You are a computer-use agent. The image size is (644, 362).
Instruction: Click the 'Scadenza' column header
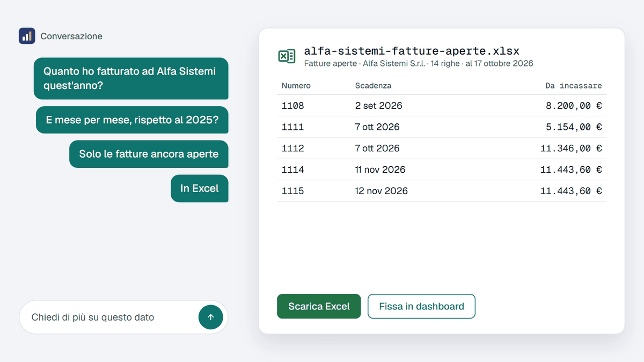point(373,86)
